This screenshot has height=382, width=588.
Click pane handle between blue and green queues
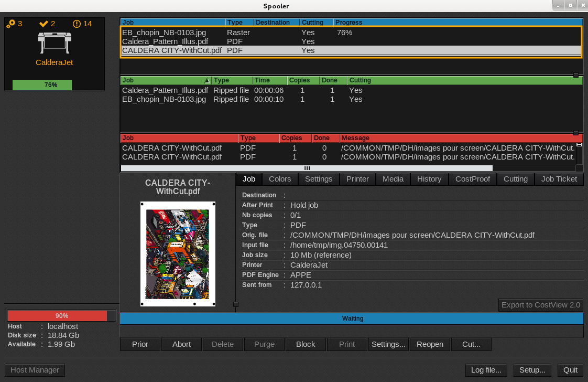576,76
